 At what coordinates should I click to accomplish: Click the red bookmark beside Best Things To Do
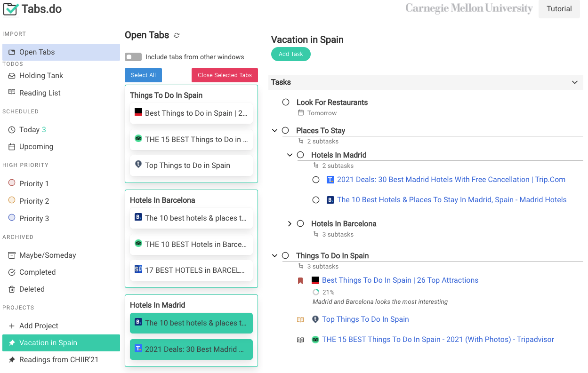click(x=300, y=280)
